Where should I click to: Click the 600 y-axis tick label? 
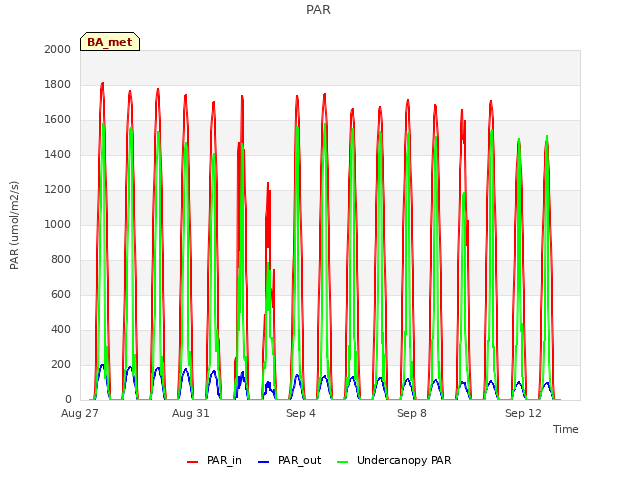(61, 294)
